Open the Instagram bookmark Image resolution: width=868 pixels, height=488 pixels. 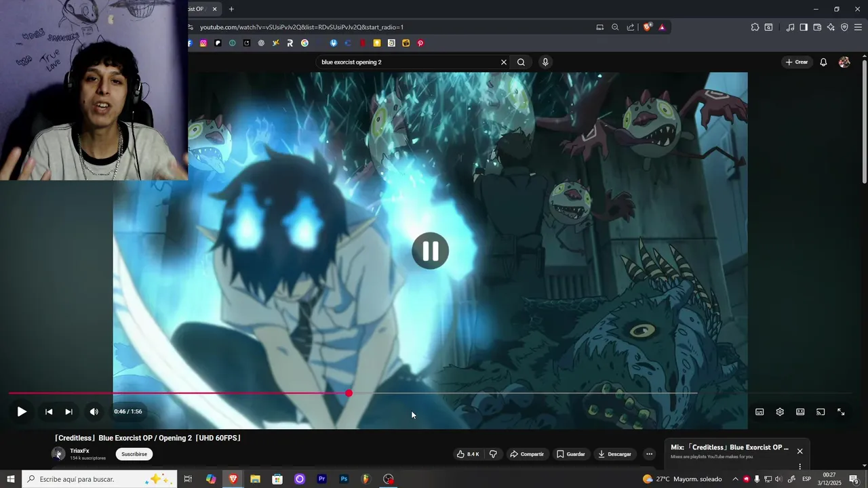coord(203,43)
